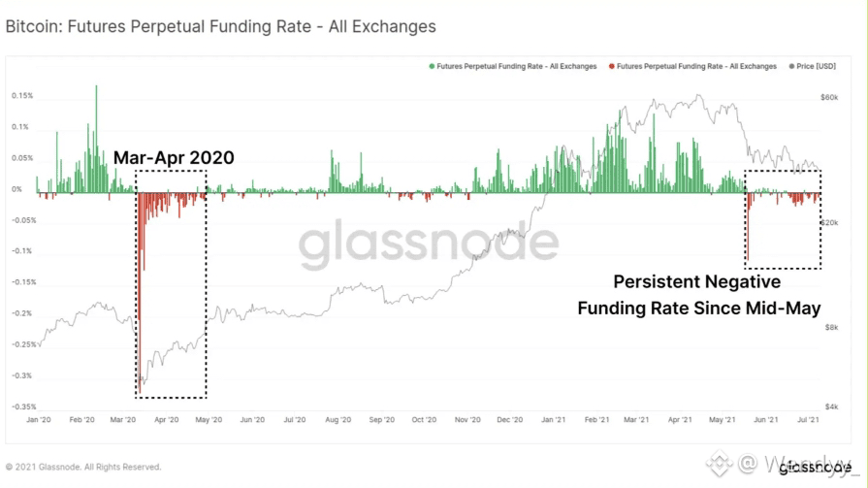Click the red legend dot for Funding Rate
This screenshot has width=868, height=488.
pos(612,67)
